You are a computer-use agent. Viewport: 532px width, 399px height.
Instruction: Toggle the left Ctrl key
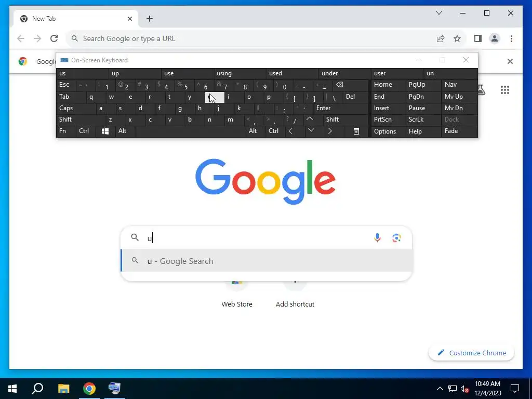85,131
